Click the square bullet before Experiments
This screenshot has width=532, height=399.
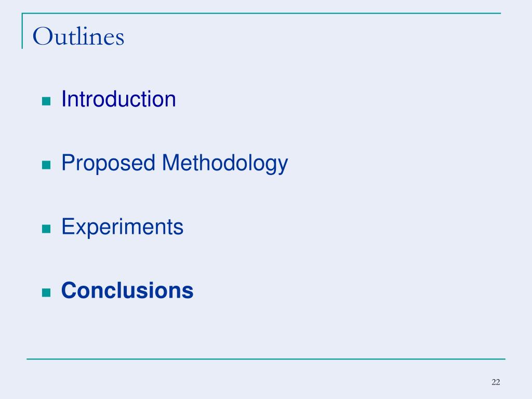[46, 229]
